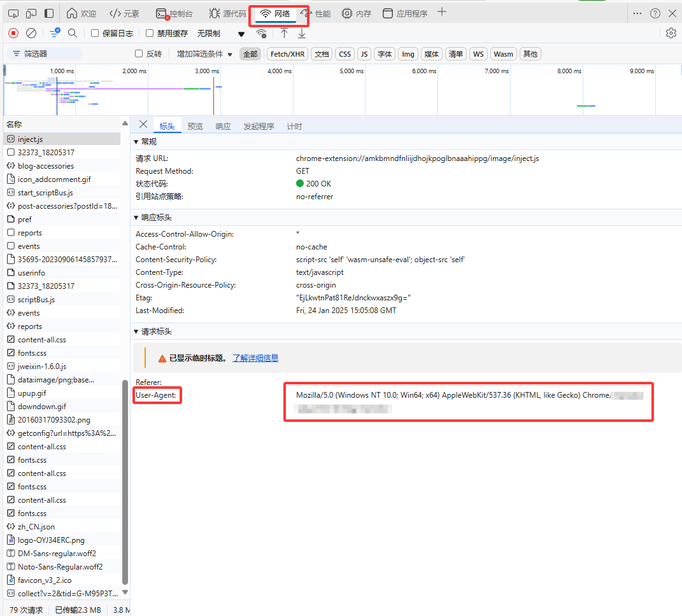Click the export HAR download arrow

(x=302, y=33)
